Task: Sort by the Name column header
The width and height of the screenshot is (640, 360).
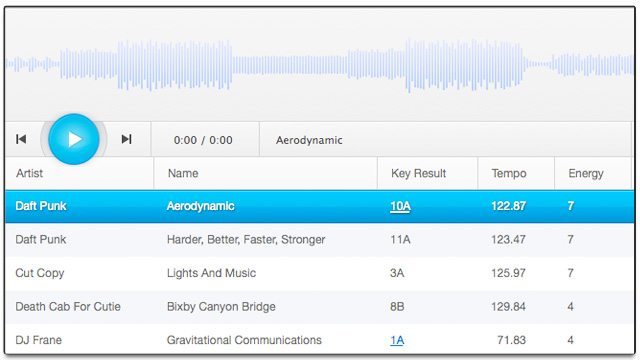Action: click(183, 173)
